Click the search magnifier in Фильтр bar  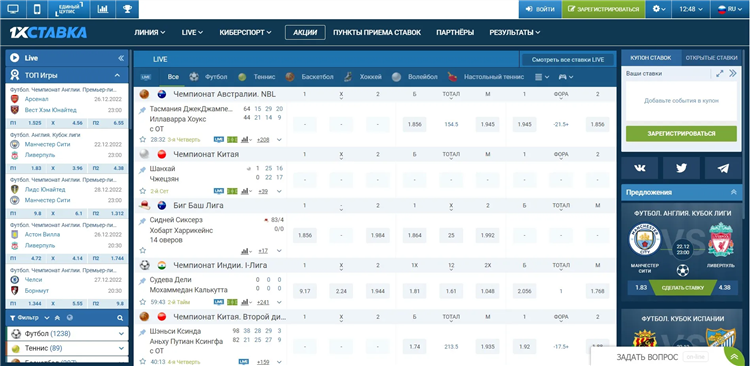[x=120, y=318]
